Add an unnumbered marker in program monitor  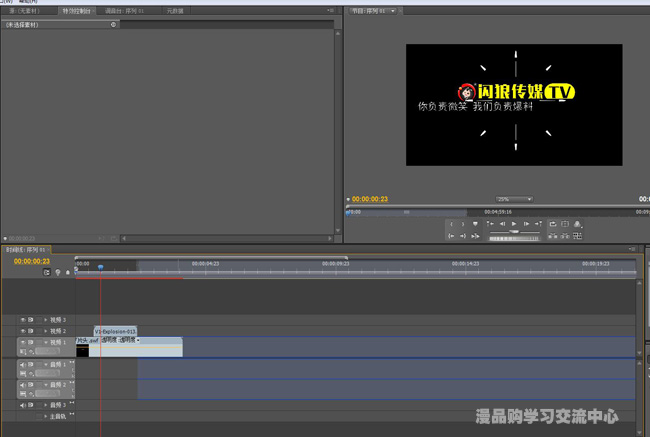pyautogui.click(x=475, y=224)
